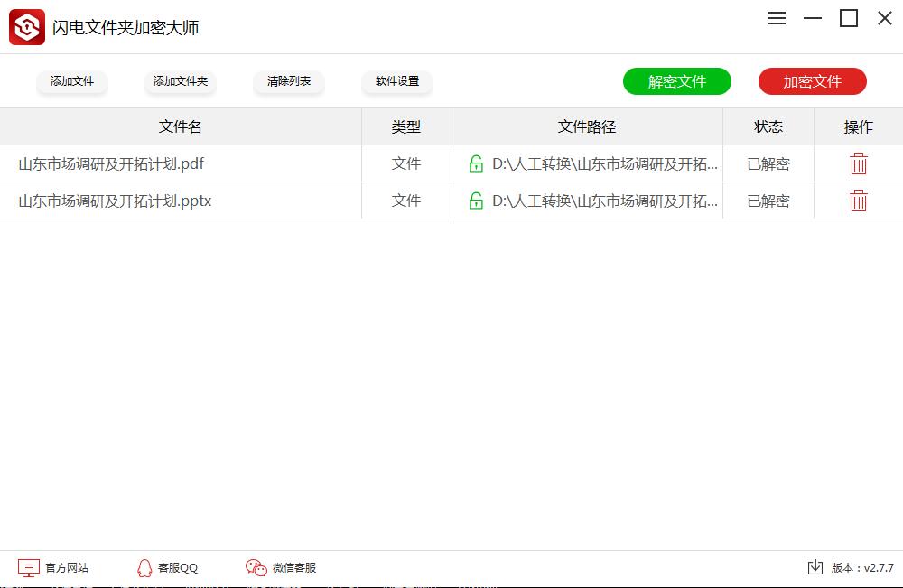
Task: Open the hamburger menu in title bar
Action: (x=776, y=18)
